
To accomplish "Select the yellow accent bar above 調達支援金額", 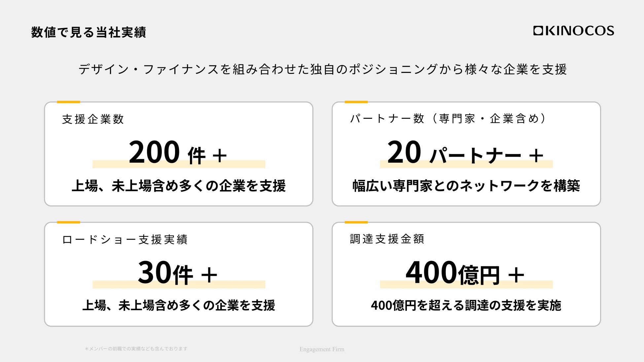I will tap(356, 222).
